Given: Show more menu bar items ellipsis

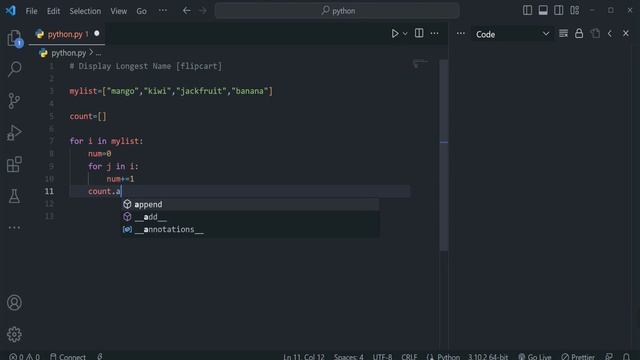Looking at the screenshot, I should pos(162,11).
